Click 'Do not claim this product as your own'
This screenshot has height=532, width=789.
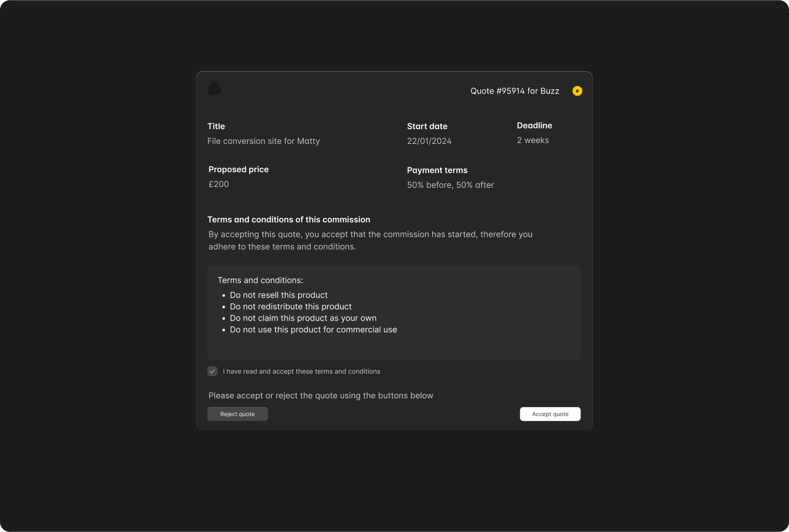click(x=303, y=318)
